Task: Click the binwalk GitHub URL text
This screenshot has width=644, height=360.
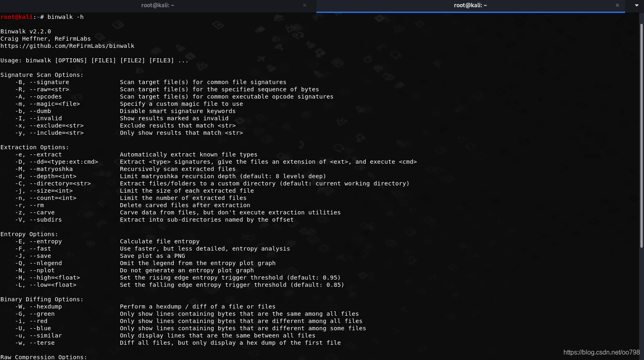Action: point(68,46)
